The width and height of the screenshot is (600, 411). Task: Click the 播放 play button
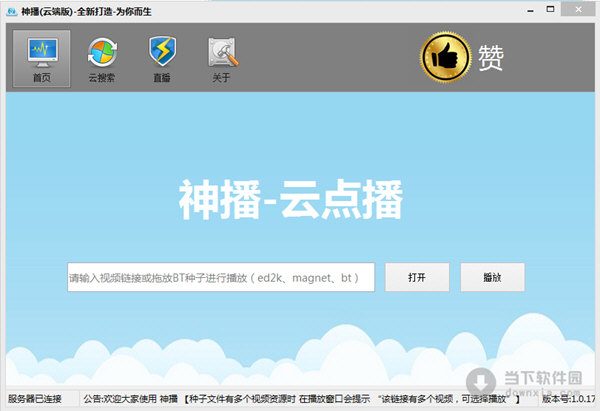click(492, 277)
